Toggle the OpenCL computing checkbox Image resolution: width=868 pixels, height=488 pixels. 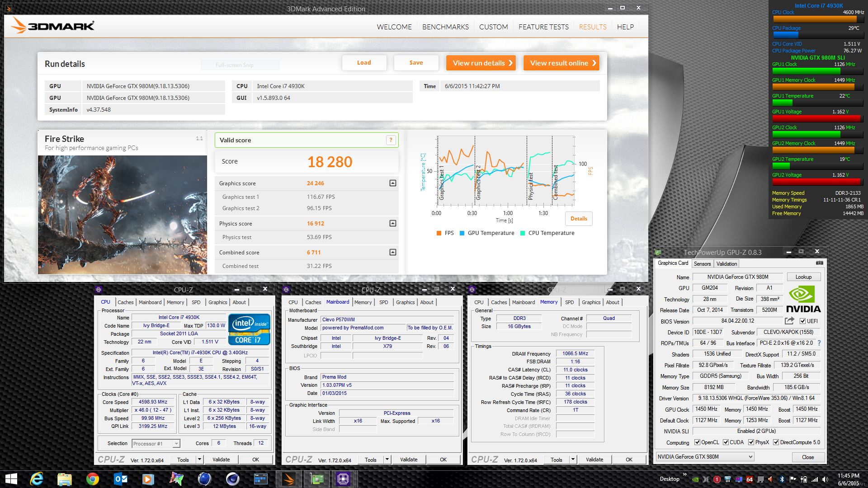(697, 442)
